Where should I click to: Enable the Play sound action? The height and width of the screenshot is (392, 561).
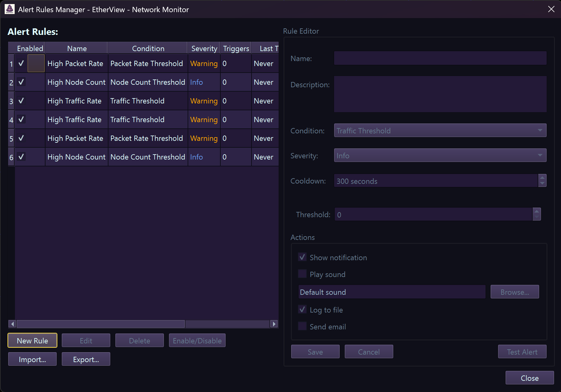pyautogui.click(x=302, y=274)
